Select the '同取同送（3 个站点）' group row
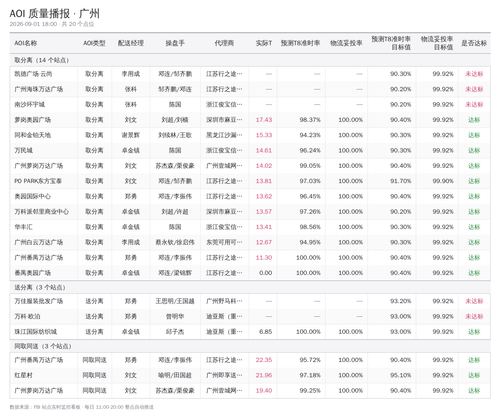500x416 pixels. [250, 346]
